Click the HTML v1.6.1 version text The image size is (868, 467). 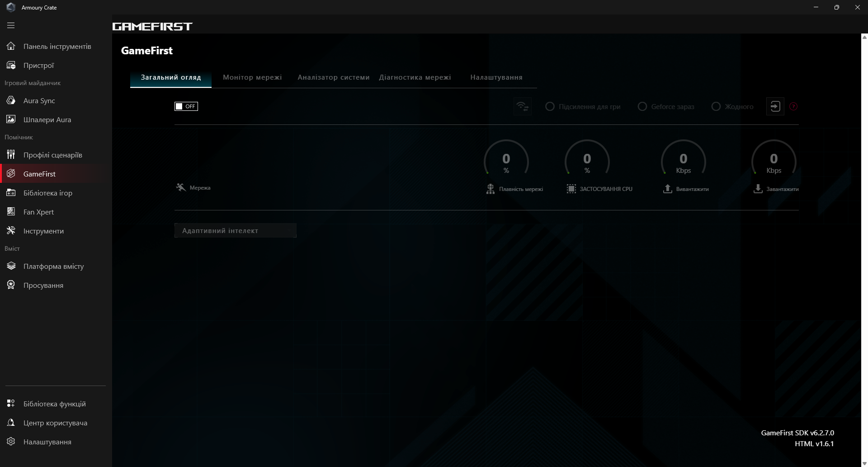pyautogui.click(x=814, y=443)
